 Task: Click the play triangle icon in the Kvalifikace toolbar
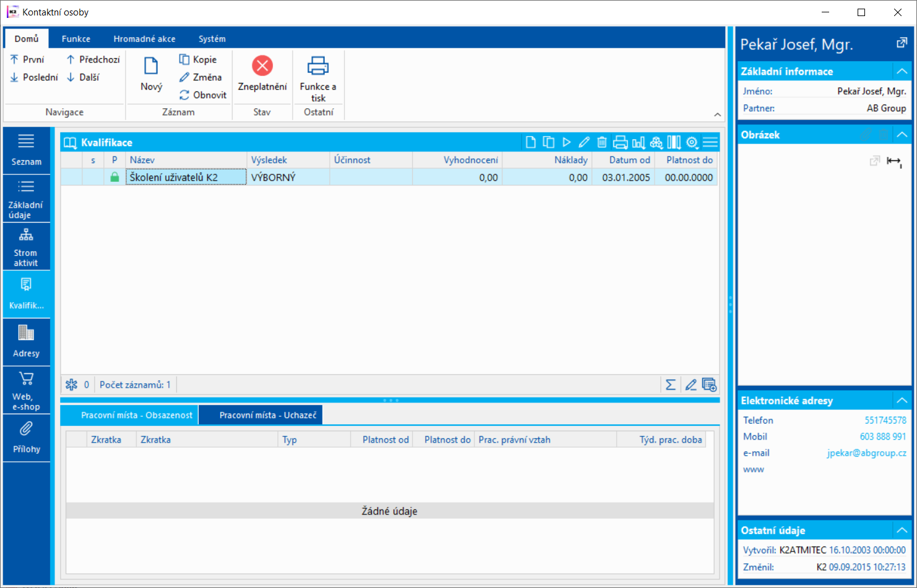[x=566, y=142]
